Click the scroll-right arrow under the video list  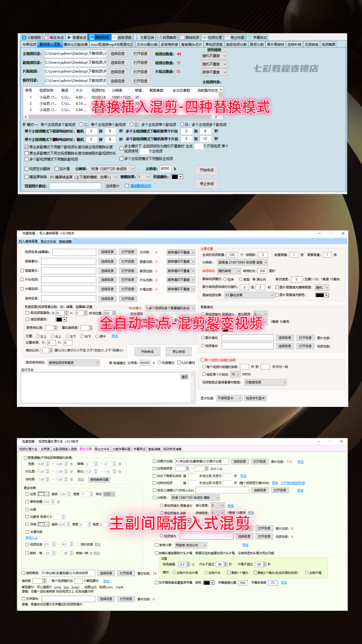[x=216, y=117]
